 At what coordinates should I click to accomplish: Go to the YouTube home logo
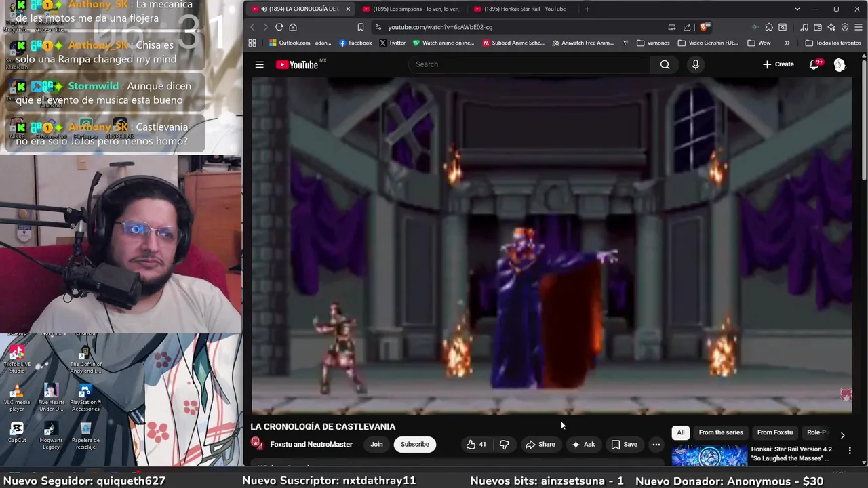tap(297, 64)
